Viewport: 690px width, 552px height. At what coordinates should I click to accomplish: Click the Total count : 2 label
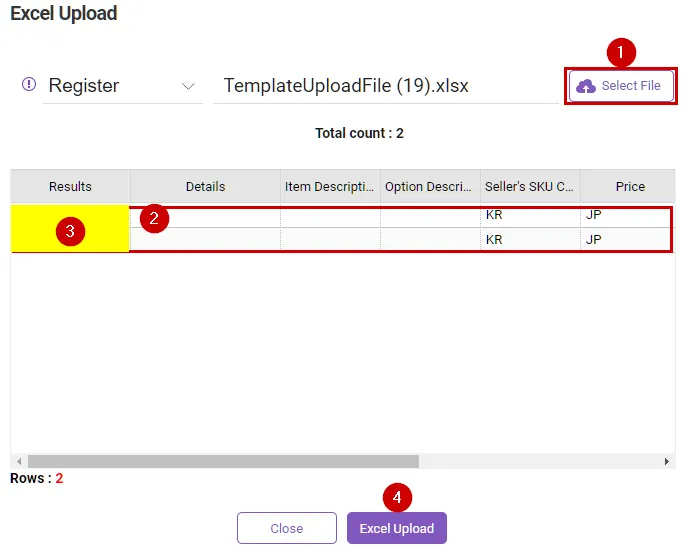coord(359,133)
